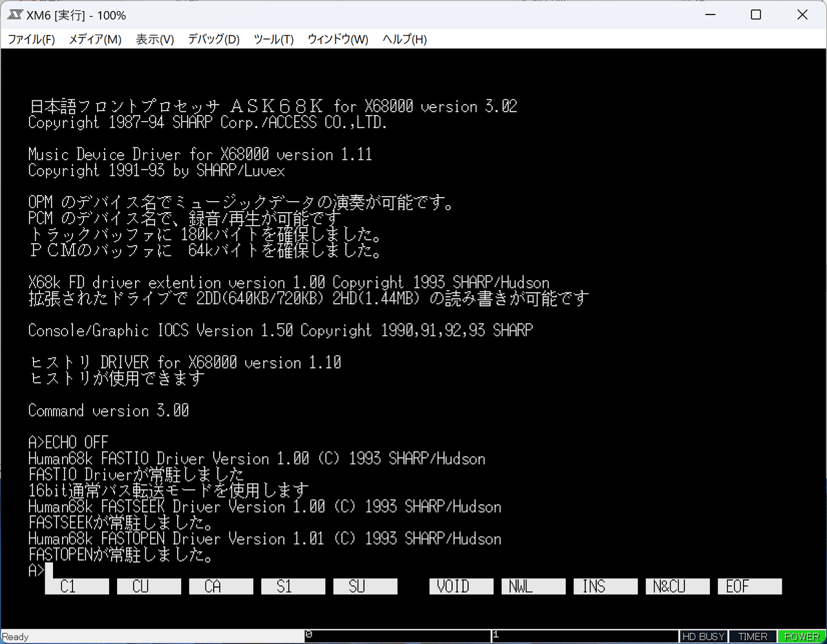Click the TIMER status indicator
This screenshot has width=827, height=644.
tap(753, 636)
